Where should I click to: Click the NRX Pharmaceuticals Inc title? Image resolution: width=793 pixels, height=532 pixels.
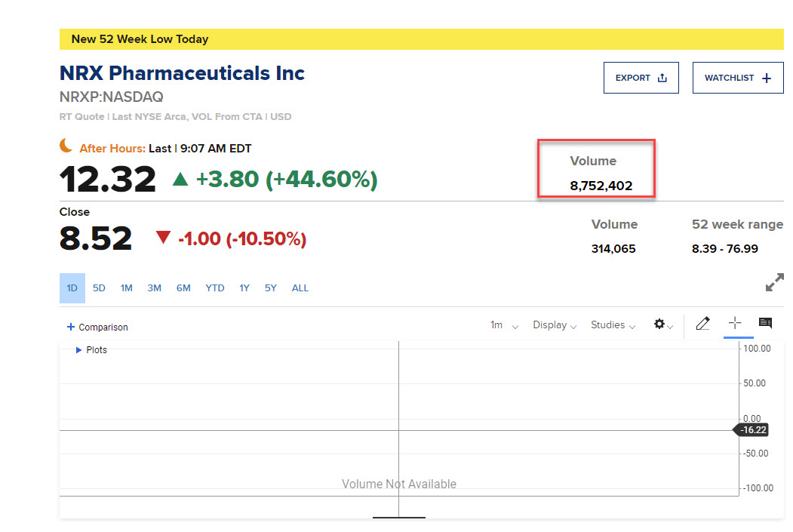coord(182,73)
